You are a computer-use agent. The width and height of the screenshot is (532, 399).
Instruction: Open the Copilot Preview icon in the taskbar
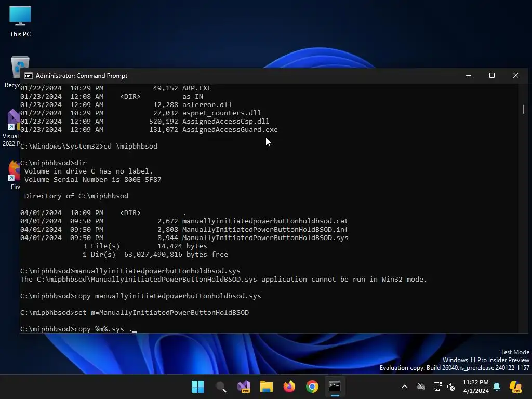click(x=515, y=387)
